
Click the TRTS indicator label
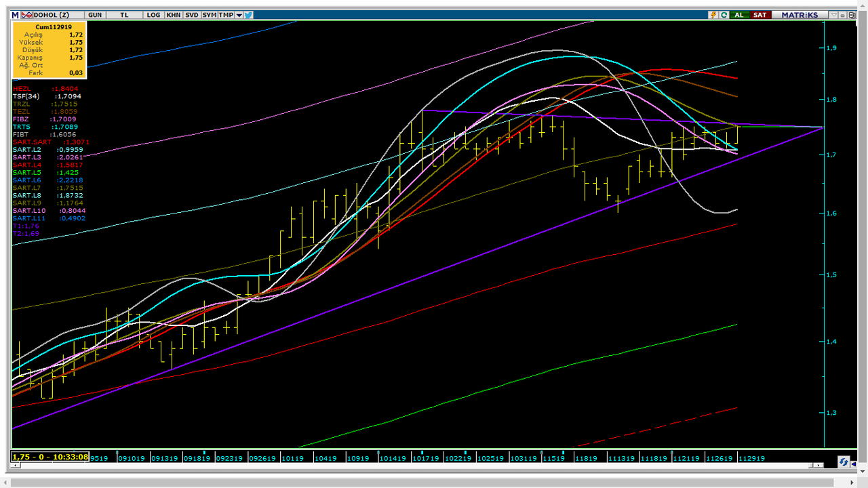22,127
